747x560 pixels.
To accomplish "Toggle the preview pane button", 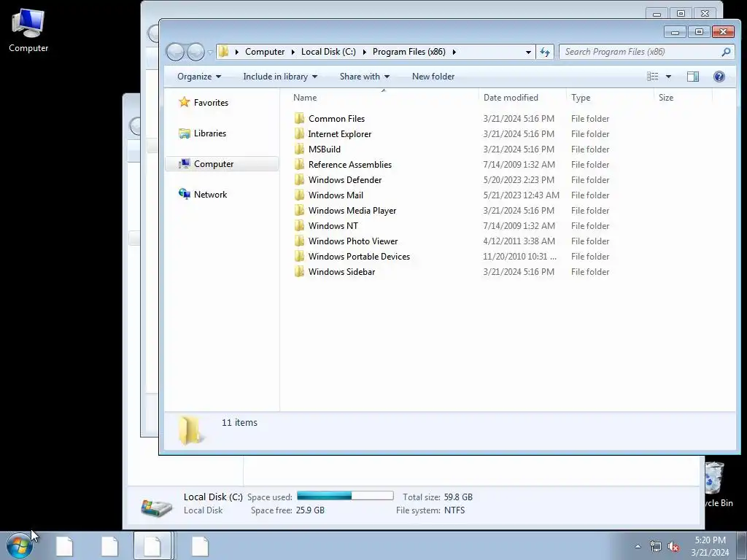I will coord(693,76).
